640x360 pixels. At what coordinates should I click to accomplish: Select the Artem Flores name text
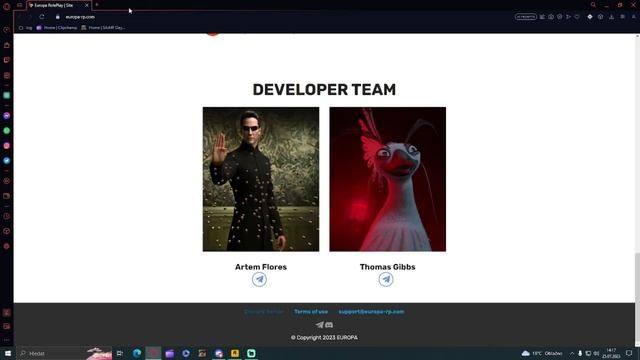click(x=261, y=267)
